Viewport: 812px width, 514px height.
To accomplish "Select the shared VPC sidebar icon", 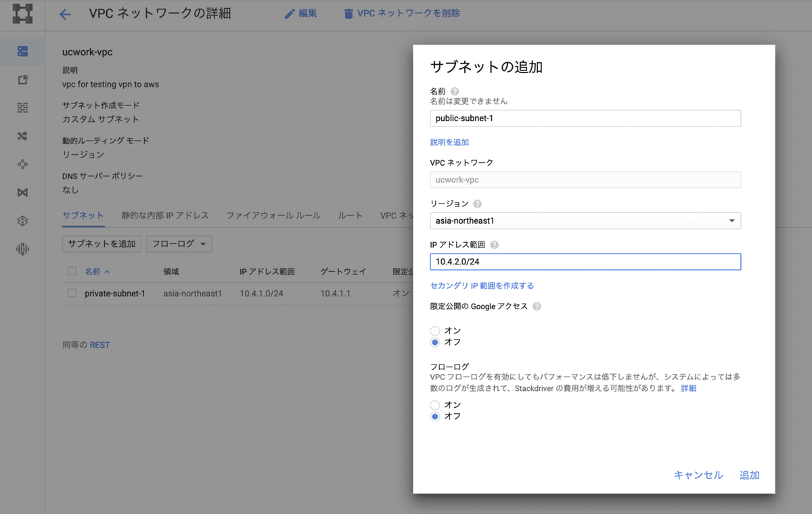I will tap(22, 192).
